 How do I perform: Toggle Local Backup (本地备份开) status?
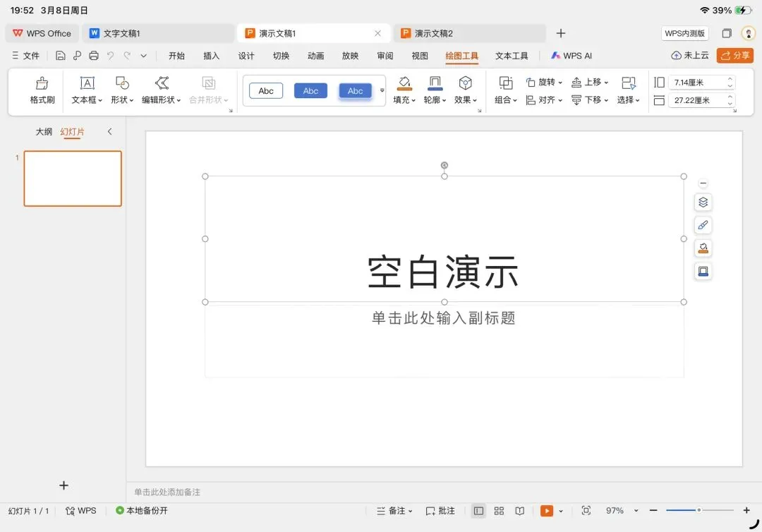pyautogui.click(x=141, y=511)
